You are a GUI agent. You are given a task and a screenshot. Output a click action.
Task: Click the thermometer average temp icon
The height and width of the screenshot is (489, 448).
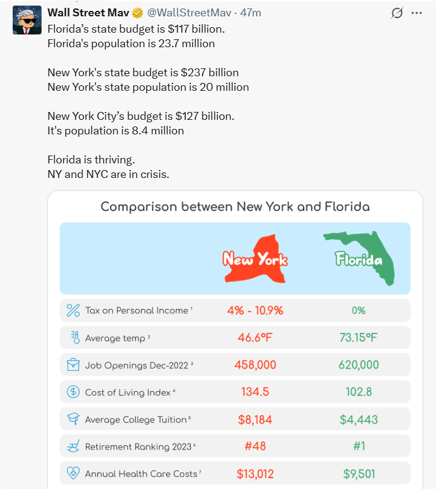pyautogui.click(x=74, y=338)
